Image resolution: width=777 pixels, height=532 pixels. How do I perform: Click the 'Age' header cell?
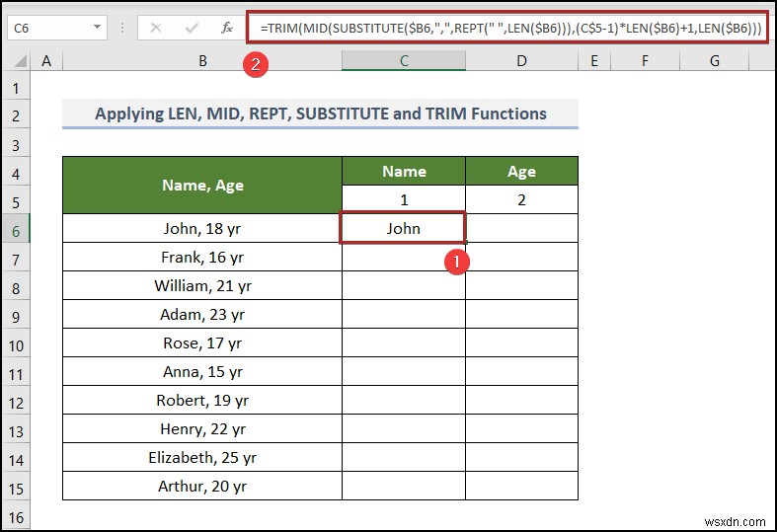coord(522,172)
